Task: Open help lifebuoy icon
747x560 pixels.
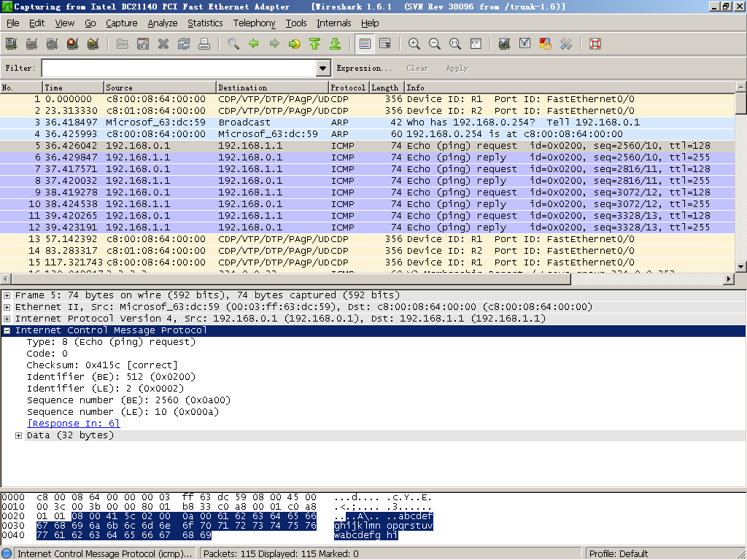Action: pyautogui.click(x=595, y=44)
